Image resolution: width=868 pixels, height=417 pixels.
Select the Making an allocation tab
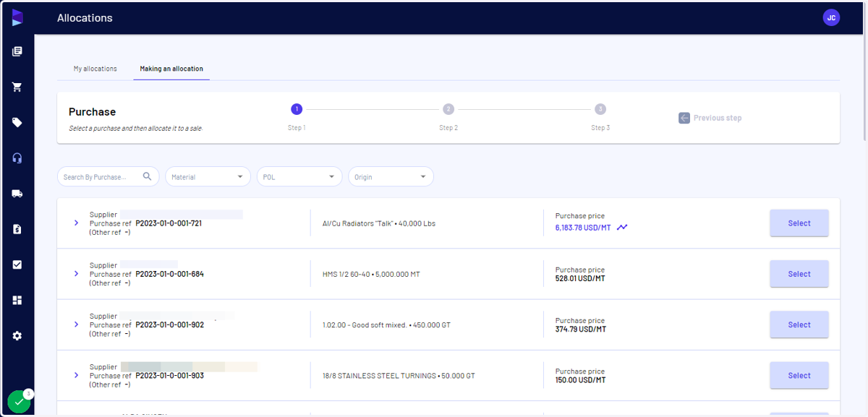pos(171,69)
